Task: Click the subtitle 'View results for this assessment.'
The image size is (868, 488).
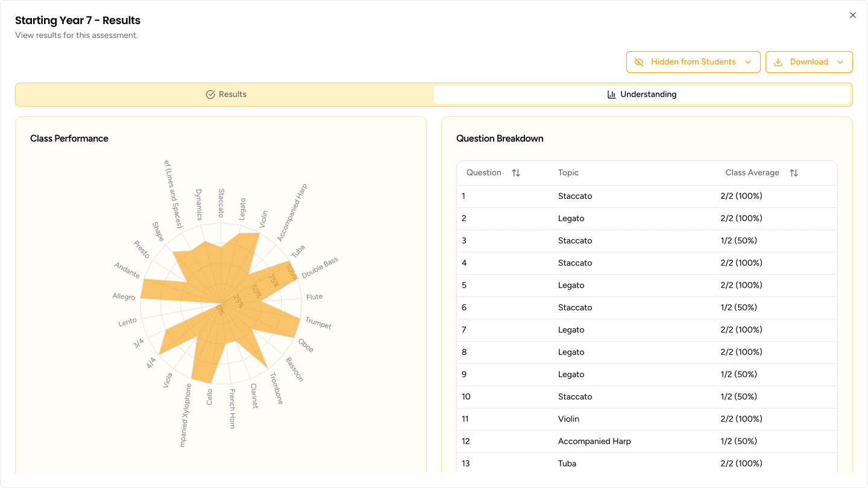Action: point(77,35)
